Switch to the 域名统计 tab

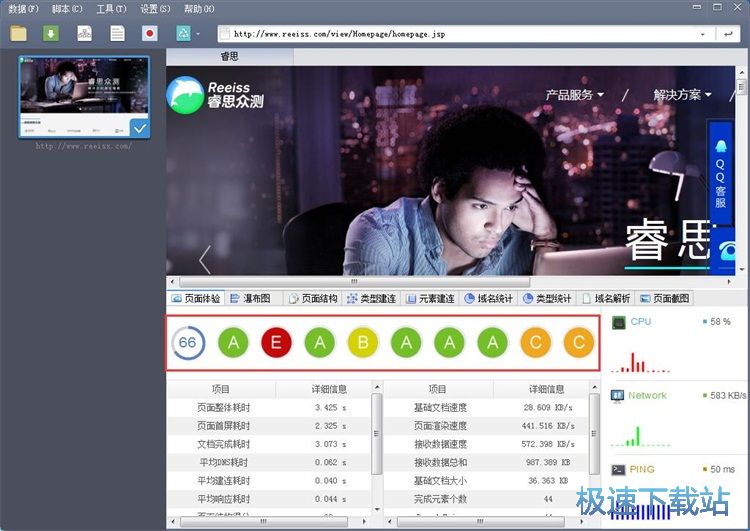pyautogui.click(x=489, y=299)
